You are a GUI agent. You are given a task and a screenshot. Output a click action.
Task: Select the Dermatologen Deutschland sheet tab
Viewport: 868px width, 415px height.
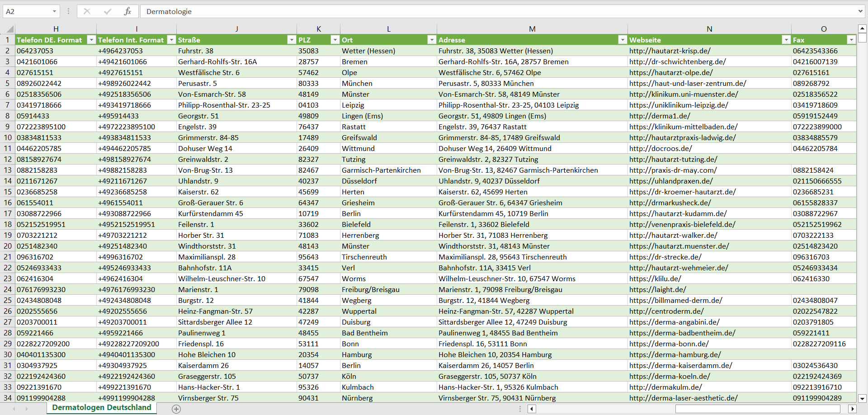102,408
